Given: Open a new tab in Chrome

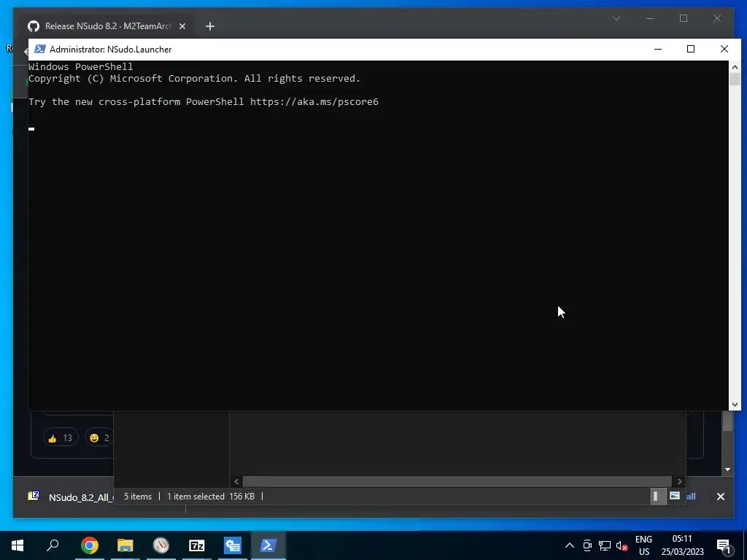Looking at the screenshot, I should point(209,26).
